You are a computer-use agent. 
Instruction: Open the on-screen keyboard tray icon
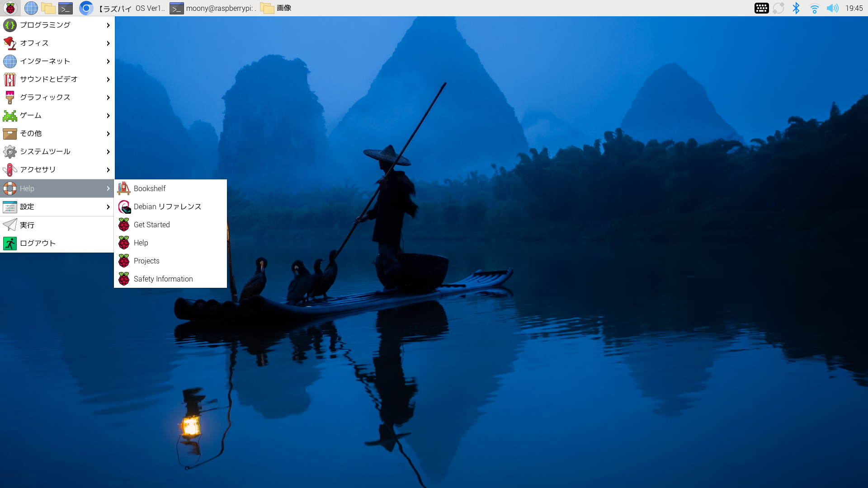tap(761, 8)
